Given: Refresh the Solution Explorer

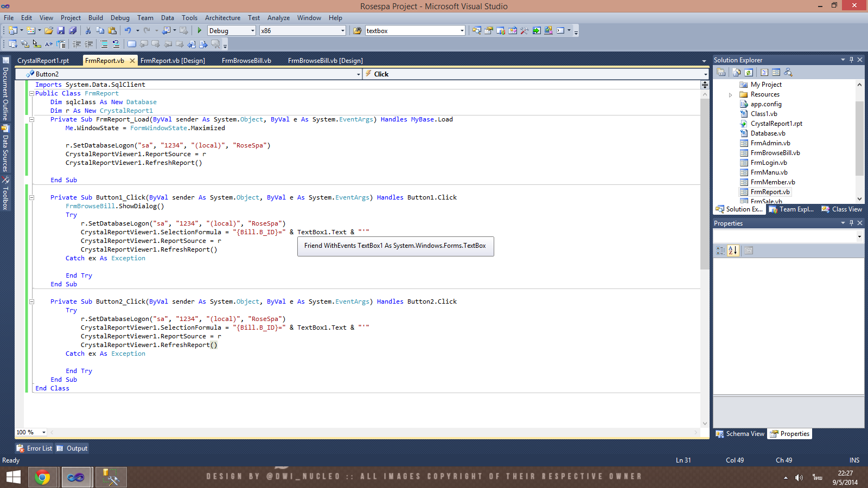Looking at the screenshot, I should click(749, 72).
